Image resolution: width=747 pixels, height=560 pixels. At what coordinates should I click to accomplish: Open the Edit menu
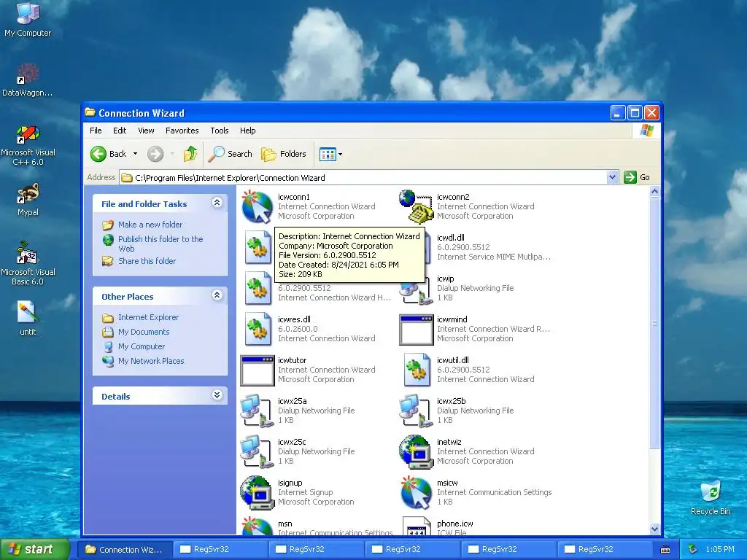(120, 131)
